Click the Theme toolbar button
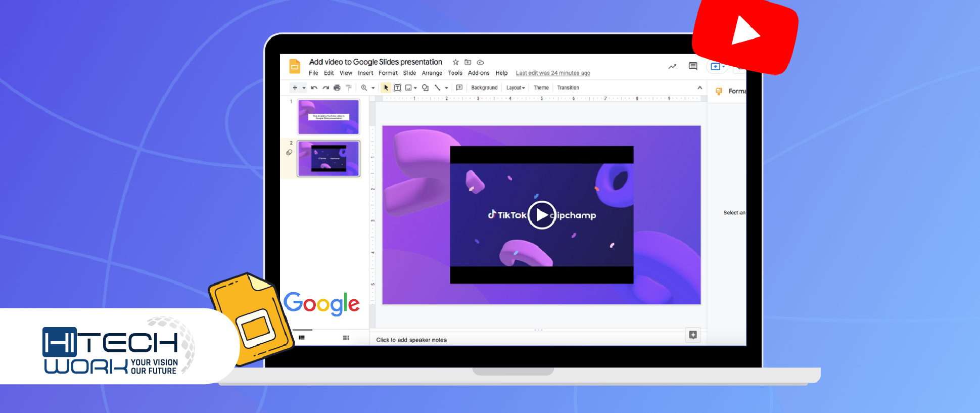Image resolution: width=980 pixels, height=413 pixels. pyautogui.click(x=541, y=88)
